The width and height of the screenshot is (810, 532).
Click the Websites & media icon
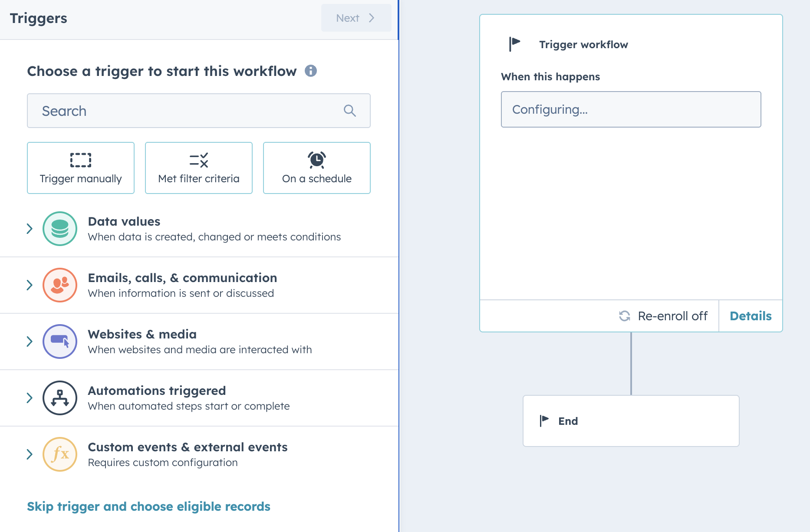60,342
